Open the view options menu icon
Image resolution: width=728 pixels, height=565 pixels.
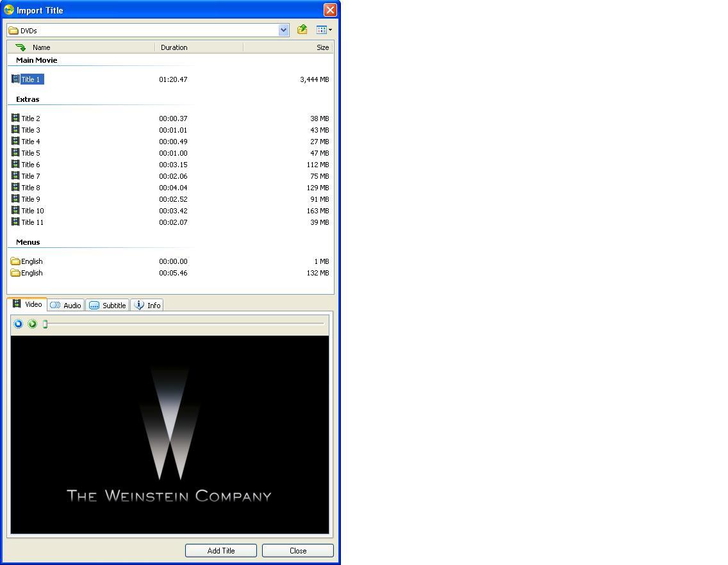[324, 29]
